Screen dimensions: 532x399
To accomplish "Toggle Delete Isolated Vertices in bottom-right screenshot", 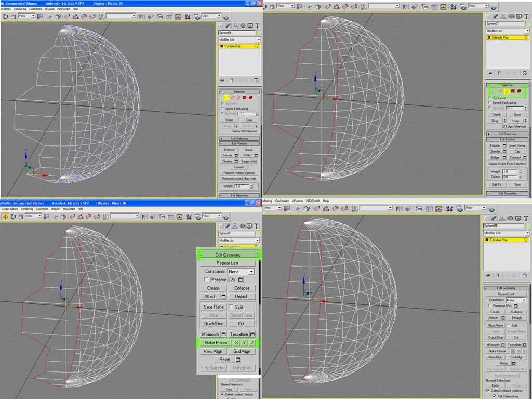I will [x=487, y=391].
